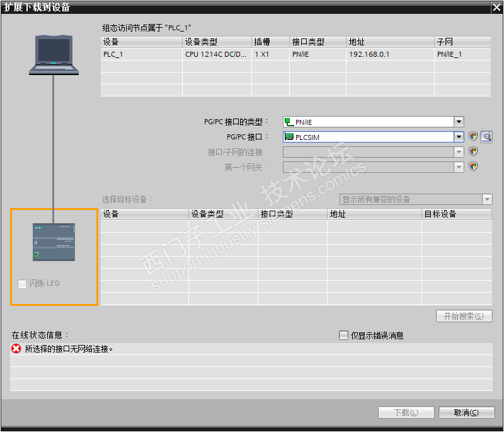The width and height of the screenshot is (504, 432).
Task: Click the 目标设备 column header
Action: pyautogui.click(x=457, y=214)
